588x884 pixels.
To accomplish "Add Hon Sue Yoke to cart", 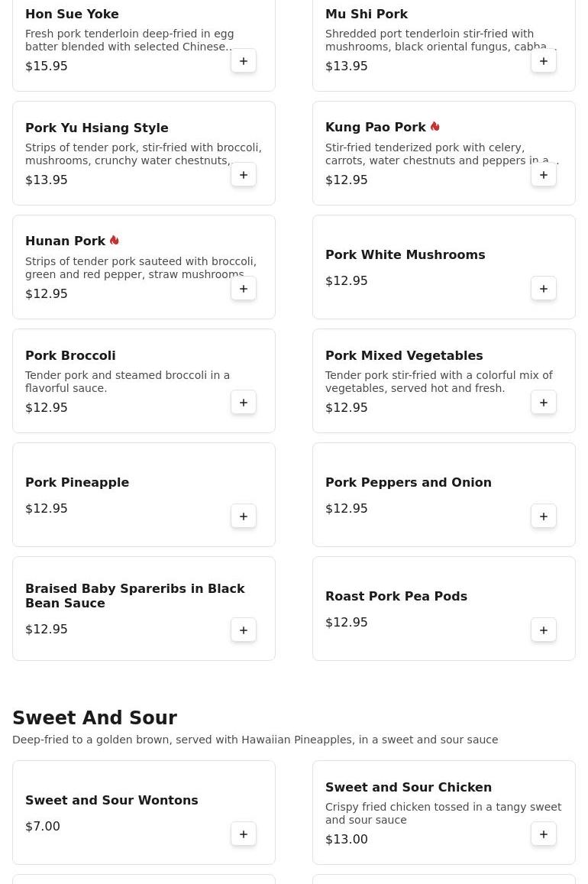I will point(244,61).
